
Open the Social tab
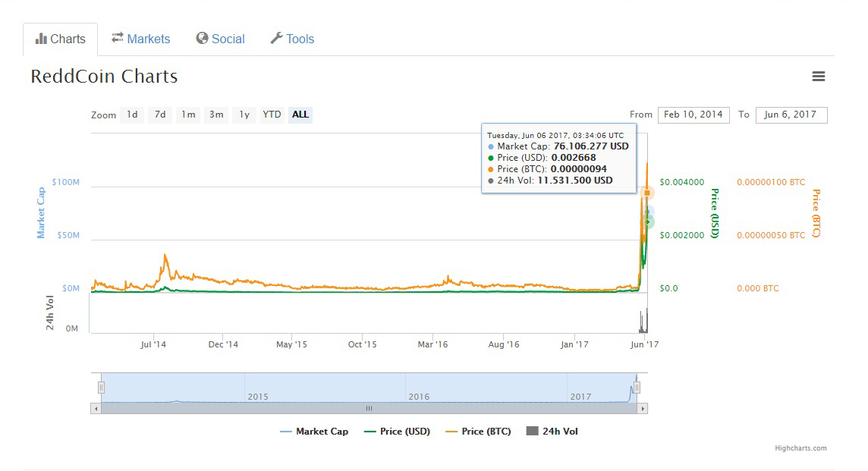click(x=220, y=39)
